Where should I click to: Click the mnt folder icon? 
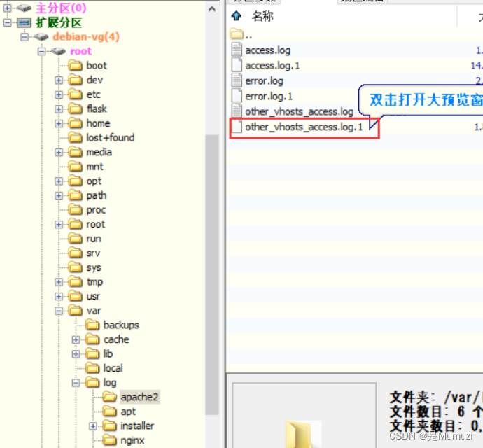(x=76, y=167)
